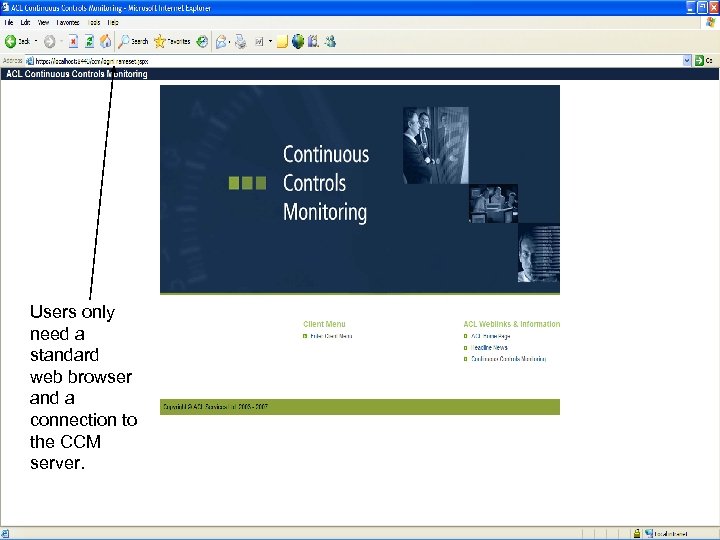Click the page icon beside the URL

pyautogui.click(x=30, y=61)
